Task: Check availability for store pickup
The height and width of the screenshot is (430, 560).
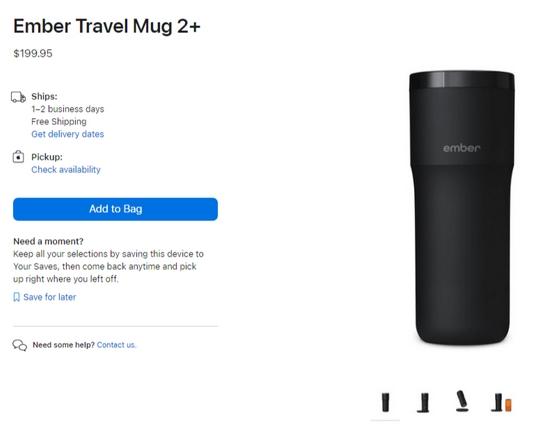Action: tap(66, 169)
